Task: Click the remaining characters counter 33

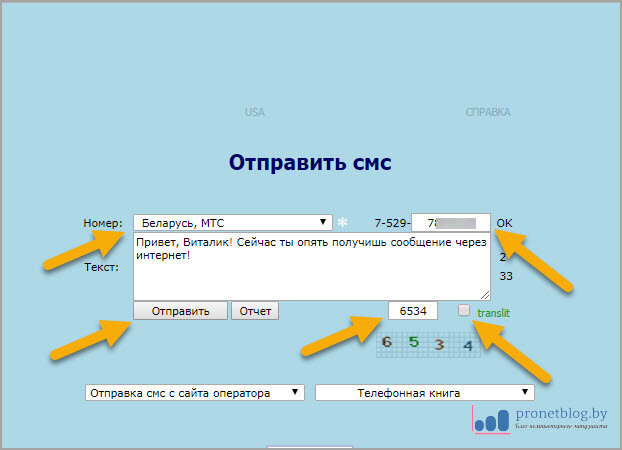Action: [x=506, y=276]
